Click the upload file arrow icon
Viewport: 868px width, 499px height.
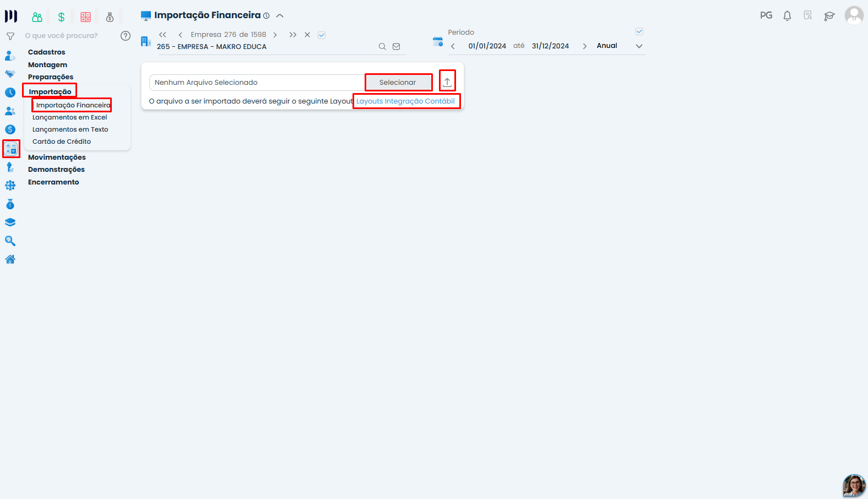(x=447, y=82)
